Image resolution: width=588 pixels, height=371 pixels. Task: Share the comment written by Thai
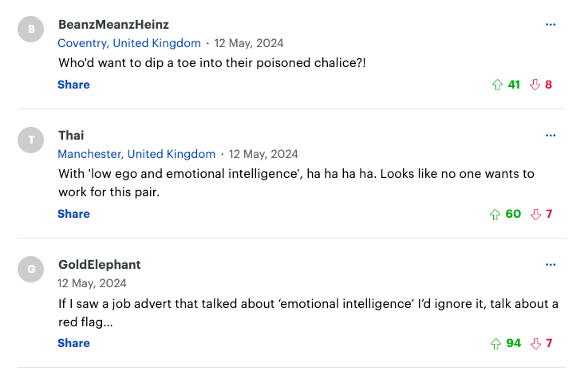pyautogui.click(x=73, y=214)
